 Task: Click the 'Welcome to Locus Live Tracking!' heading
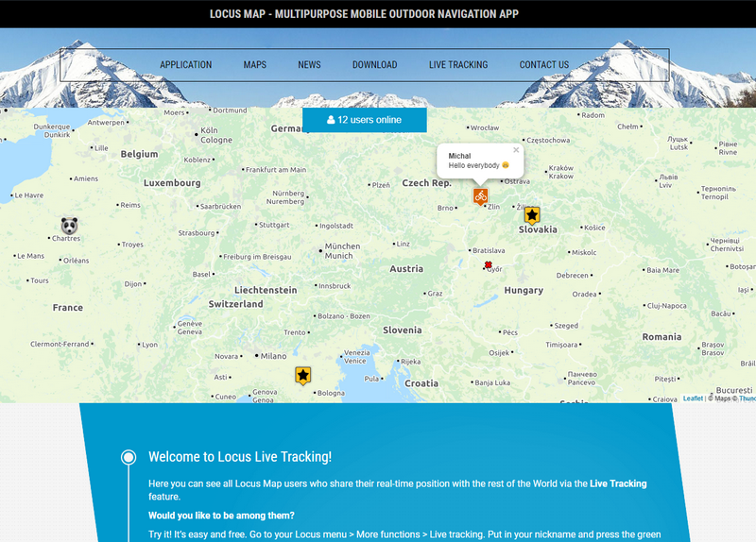240,457
